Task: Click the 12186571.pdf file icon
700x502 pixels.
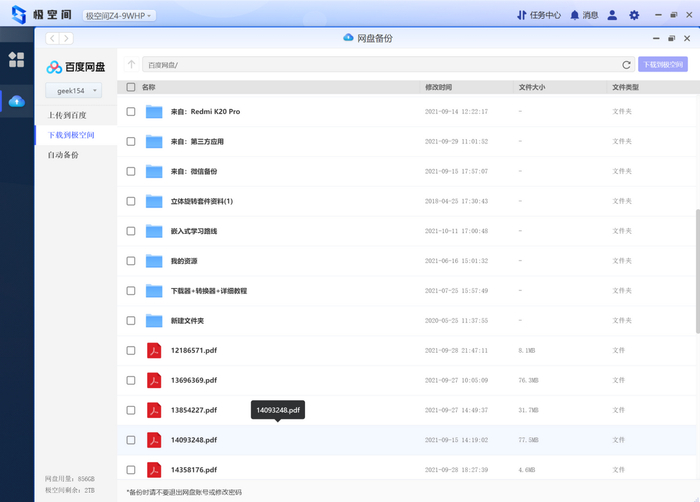Action: pyautogui.click(x=154, y=351)
